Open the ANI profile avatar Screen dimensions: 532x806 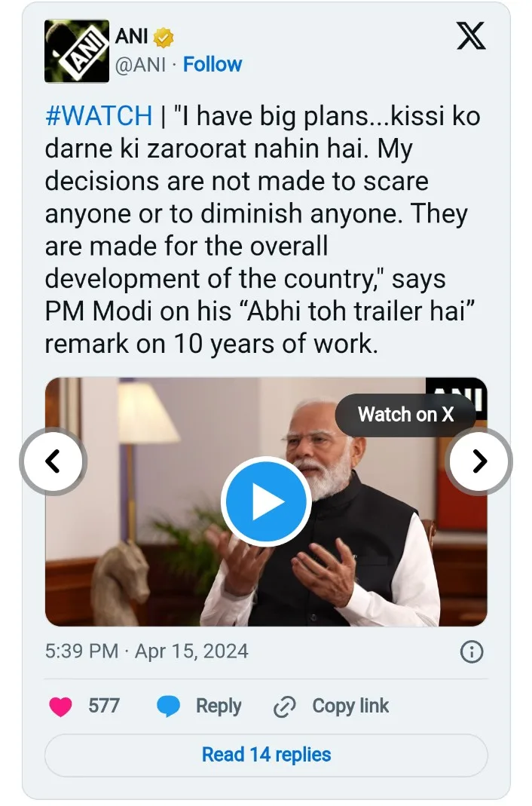pos(77,51)
